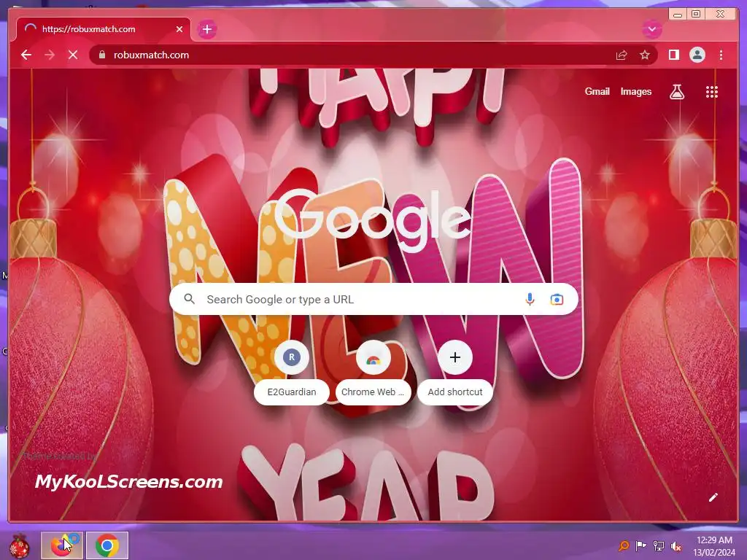
Task: Open the clock showing 12:29 AM
Action: pyautogui.click(x=713, y=545)
